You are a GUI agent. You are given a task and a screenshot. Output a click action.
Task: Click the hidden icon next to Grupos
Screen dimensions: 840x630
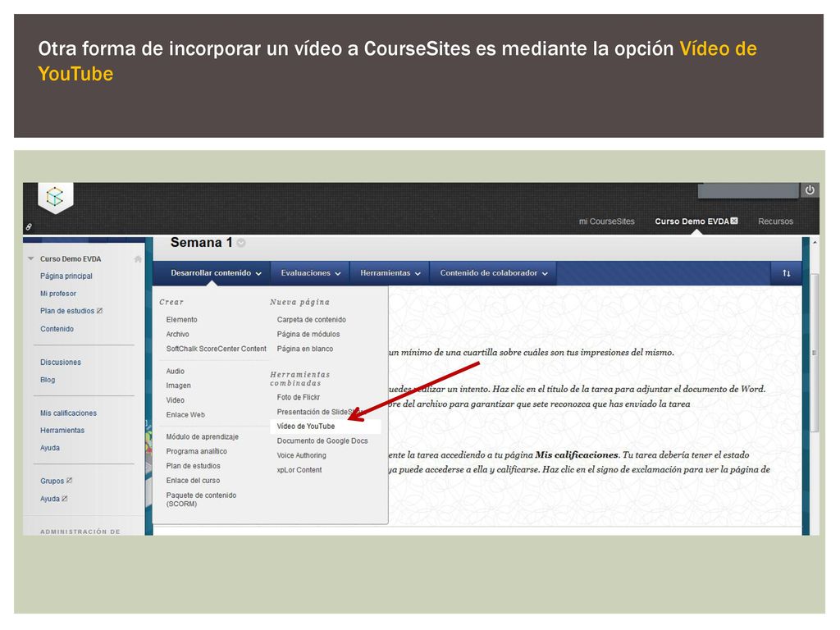pyautogui.click(x=69, y=481)
